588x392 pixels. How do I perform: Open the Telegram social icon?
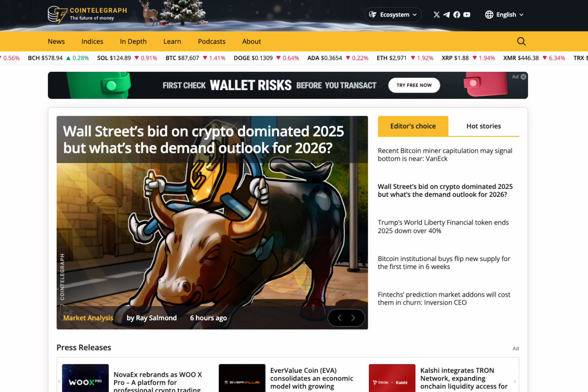446,15
